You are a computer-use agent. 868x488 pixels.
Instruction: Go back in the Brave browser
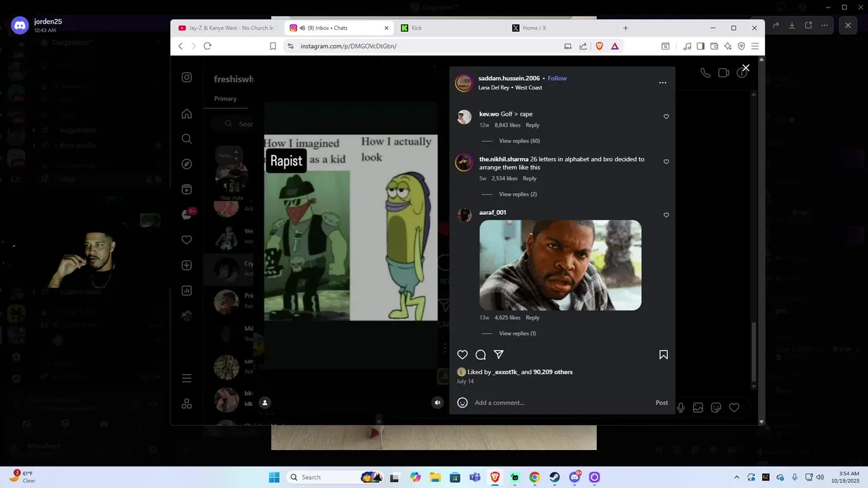click(180, 46)
